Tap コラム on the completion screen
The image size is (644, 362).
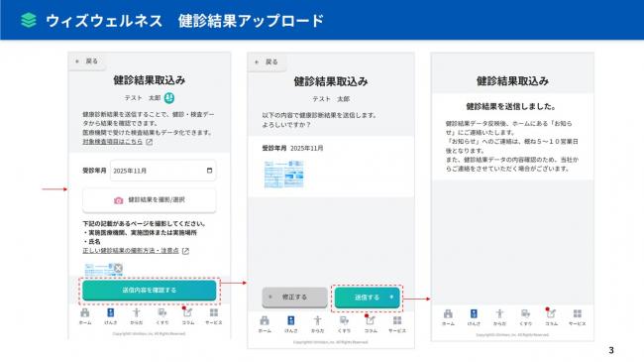point(551,317)
